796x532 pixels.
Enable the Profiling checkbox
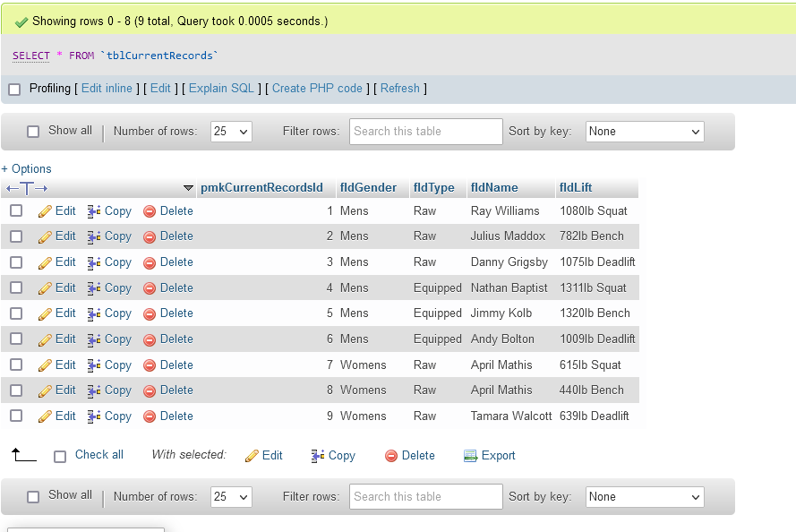point(14,90)
